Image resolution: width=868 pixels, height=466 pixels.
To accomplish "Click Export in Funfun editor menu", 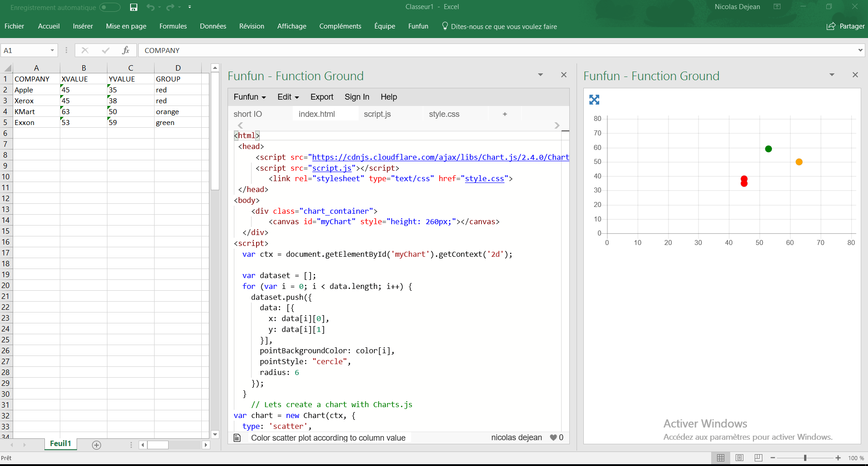I will point(322,97).
